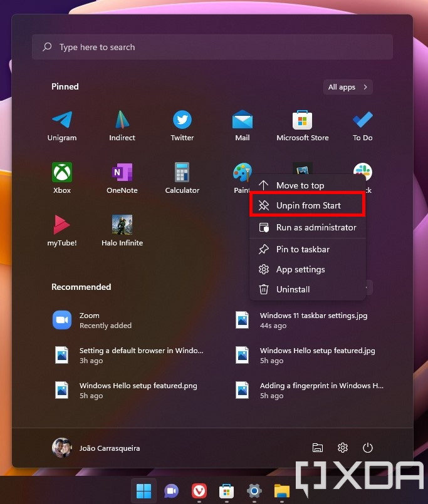Image resolution: width=428 pixels, height=504 pixels.
Task: Open the Chat app on taskbar
Action: click(x=172, y=491)
